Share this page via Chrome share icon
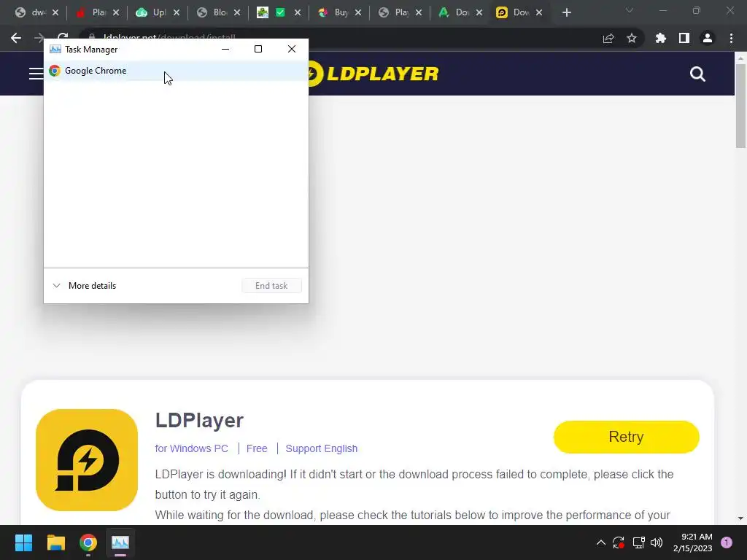Viewport: 747px width, 560px height. coord(608,38)
